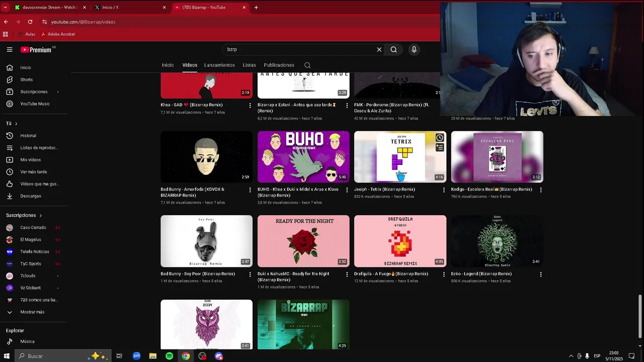Add Tetrix video to watch later
This screenshot has width=644, height=362.
(x=440, y=138)
